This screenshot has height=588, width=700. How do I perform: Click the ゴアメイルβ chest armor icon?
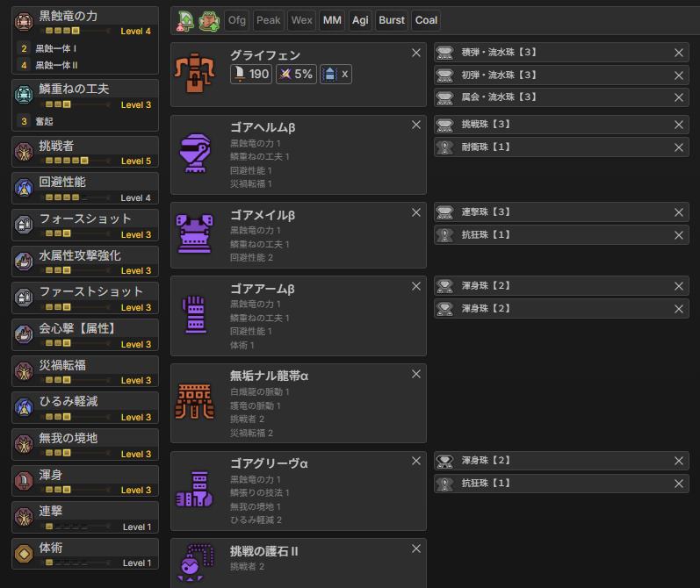point(194,233)
